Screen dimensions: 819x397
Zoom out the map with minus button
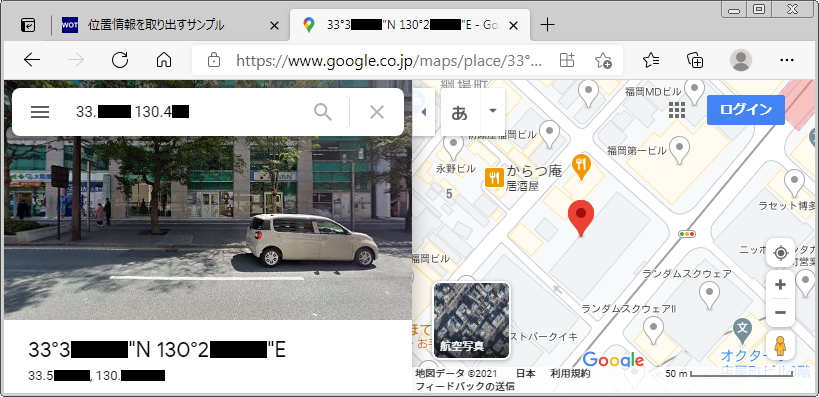(780, 312)
